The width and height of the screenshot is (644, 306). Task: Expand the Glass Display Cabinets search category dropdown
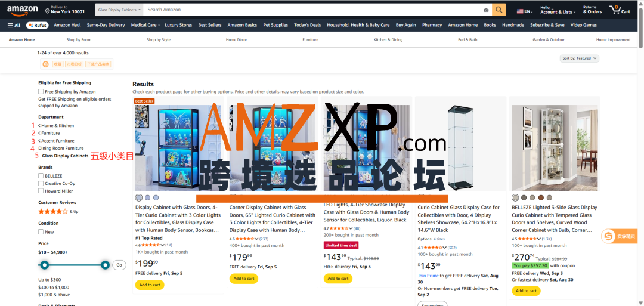(x=119, y=10)
